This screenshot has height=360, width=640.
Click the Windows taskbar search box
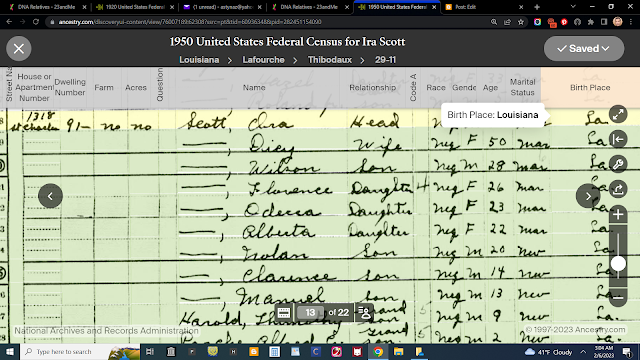pyautogui.click(x=80, y=352)
